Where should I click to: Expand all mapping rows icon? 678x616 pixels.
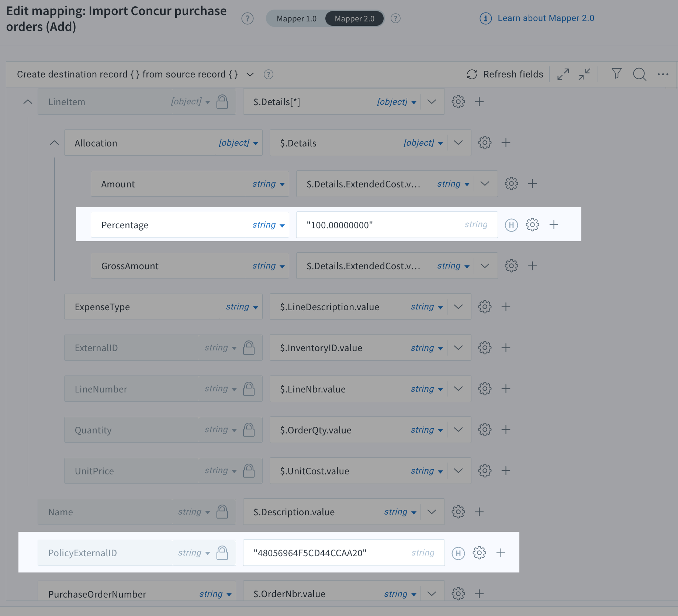pos(563,74)
